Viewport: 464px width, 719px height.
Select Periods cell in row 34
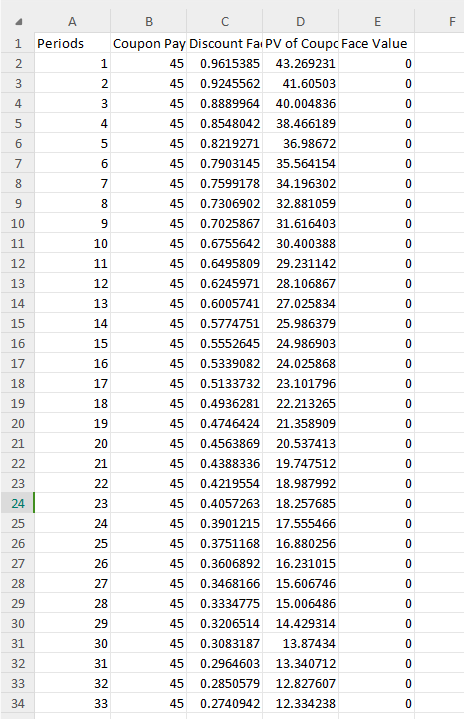click(x=72, y=703)
